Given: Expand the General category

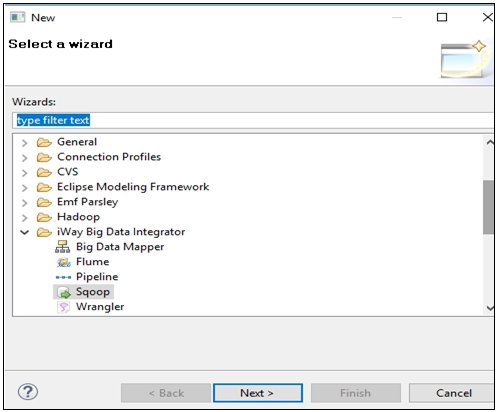Looking at the screenshot, I should tap(25, 143).
